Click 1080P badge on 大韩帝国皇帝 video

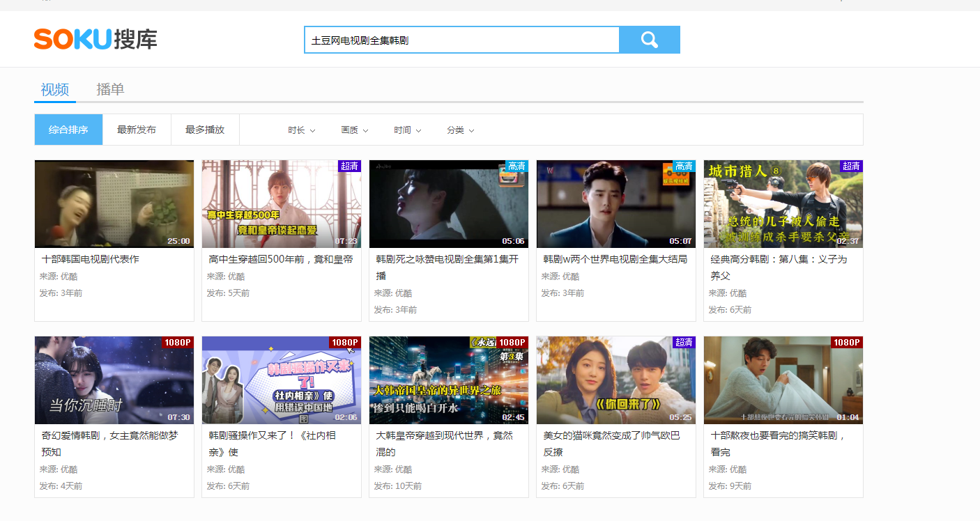[x=512, y=342]
